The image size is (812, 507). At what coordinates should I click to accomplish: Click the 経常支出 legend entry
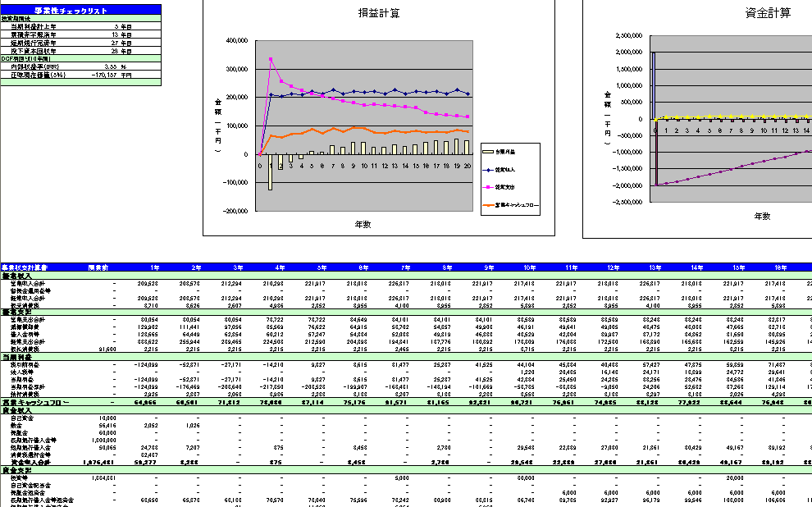[500, 187]
